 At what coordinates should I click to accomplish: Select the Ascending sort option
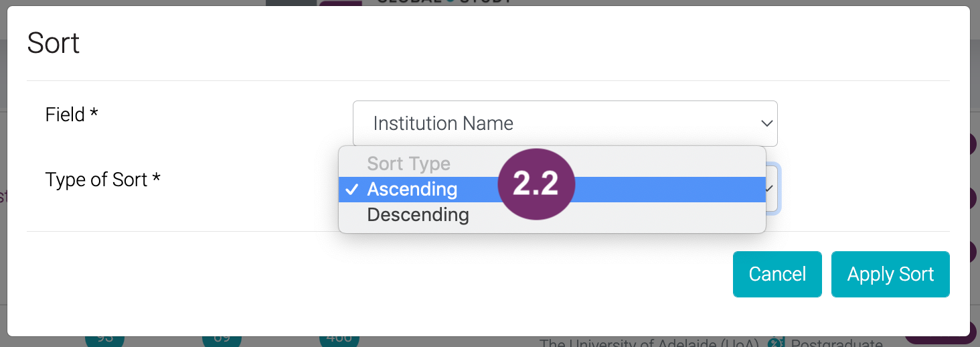tap(412, 190)
